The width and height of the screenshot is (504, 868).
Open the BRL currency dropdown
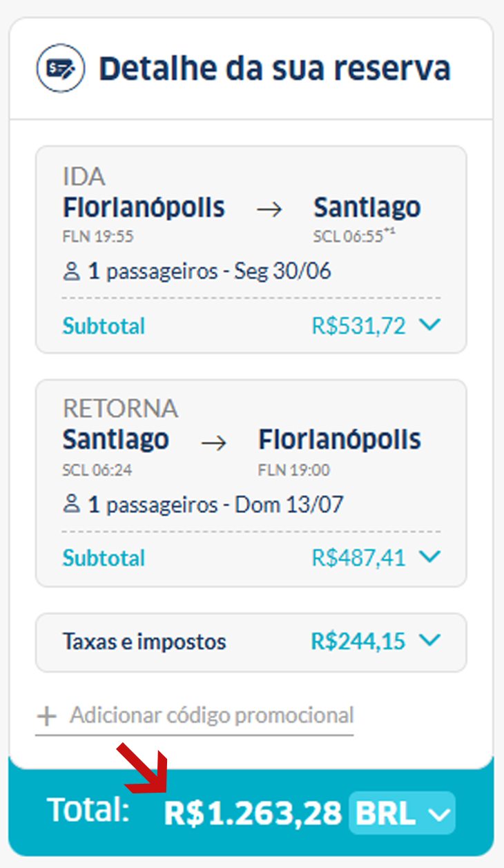pos(403,813)
